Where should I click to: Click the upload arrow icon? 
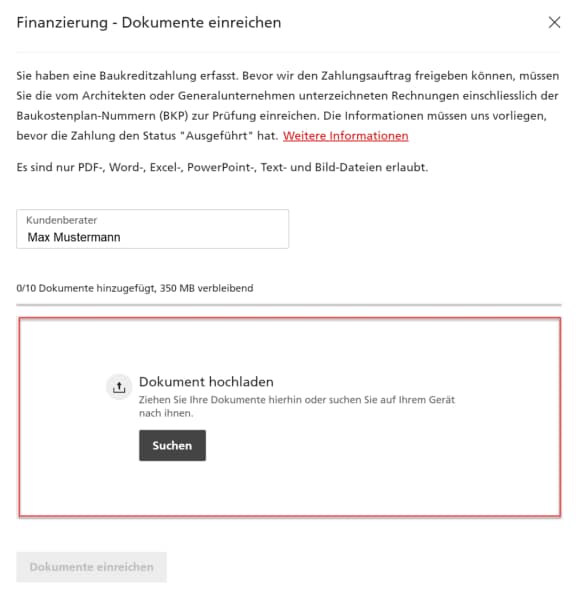119,387
